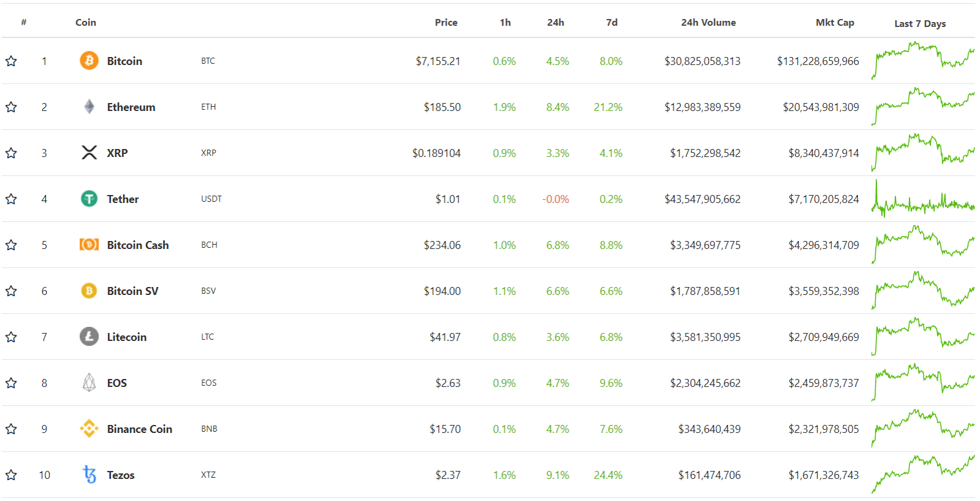The height and width of the screenshot is (501, 980).
Task: Click the Tether logo icon
Action: coord(89,199)
